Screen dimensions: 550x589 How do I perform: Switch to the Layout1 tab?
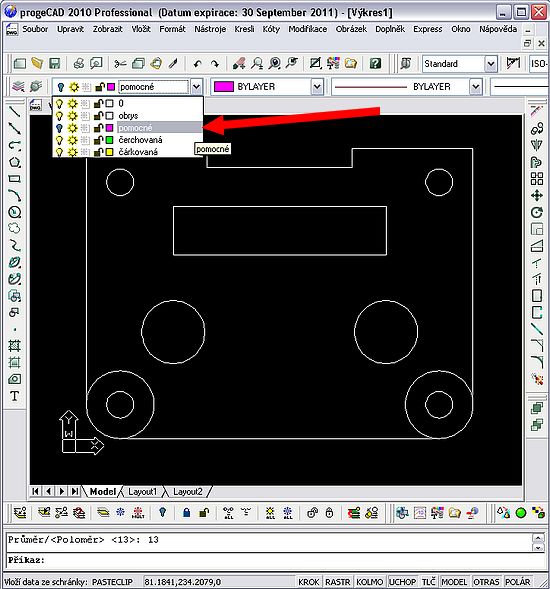(142, 492)
